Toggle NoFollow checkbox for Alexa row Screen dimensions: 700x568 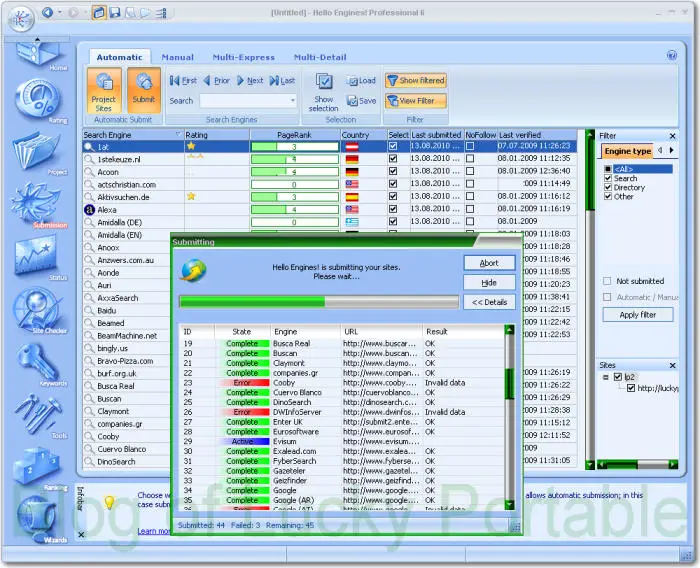[470, 209]
